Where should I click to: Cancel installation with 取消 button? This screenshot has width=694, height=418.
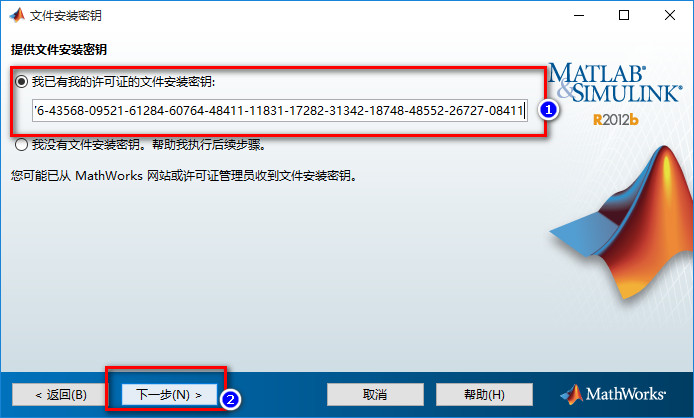point(375,394)
